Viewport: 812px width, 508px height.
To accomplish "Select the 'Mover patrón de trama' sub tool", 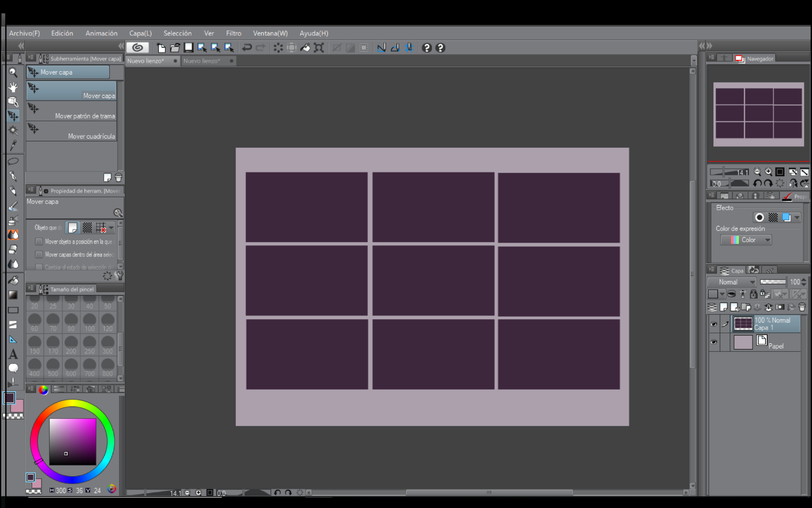I will [71, 111].
